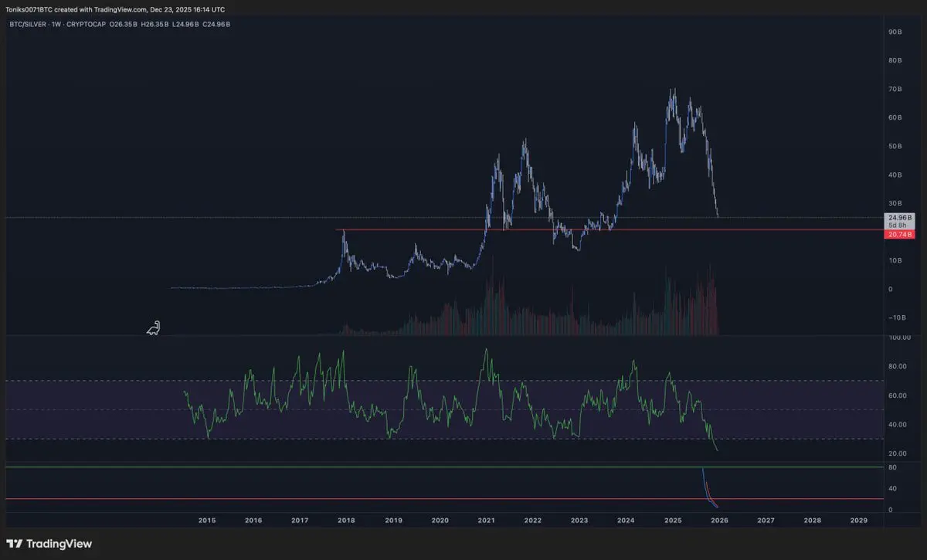Screen dimensions: 927x560
Task: Click the 2022 time axis label
Action: [x=533, y=521]
